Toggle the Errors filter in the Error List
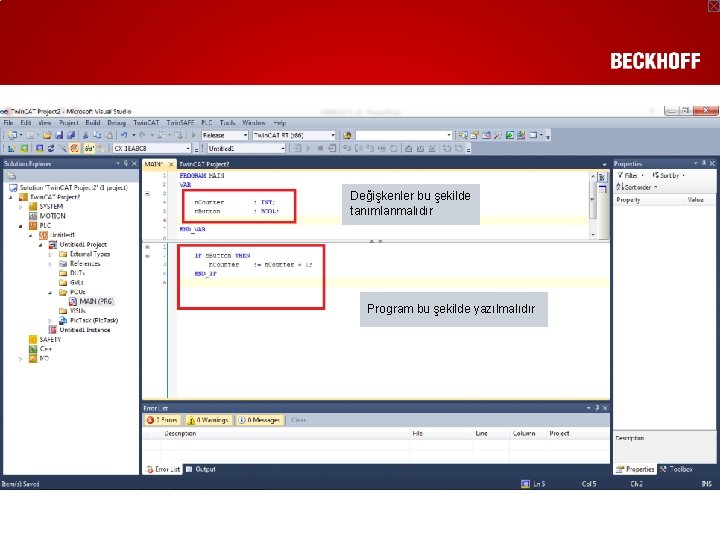The height and width of the screenshot is (540, 720). (162, 420)
